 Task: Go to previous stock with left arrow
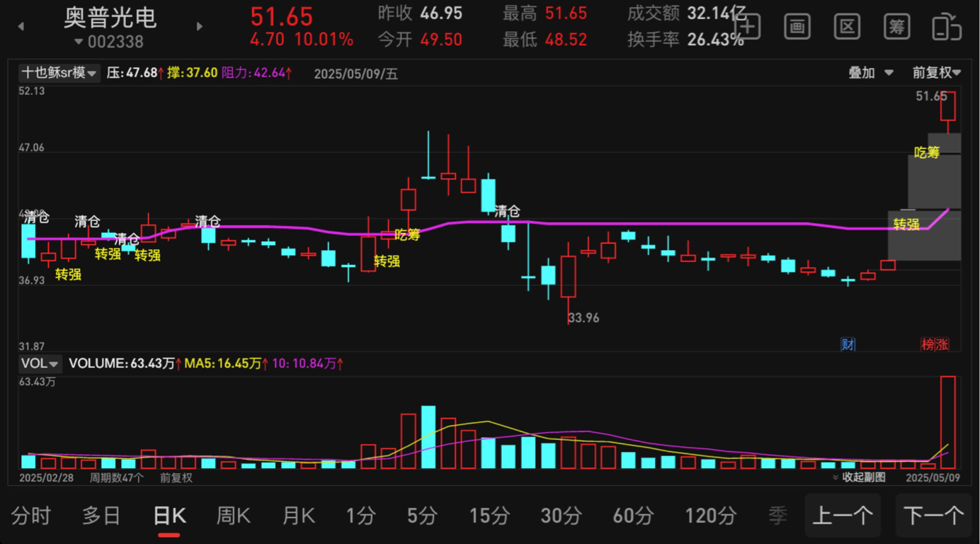pyautogui.click(x=21, y=26)
